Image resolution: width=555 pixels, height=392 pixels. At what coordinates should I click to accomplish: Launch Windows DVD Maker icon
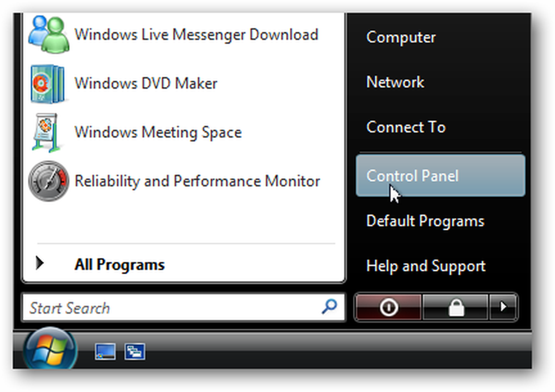[x=48, y=84]
